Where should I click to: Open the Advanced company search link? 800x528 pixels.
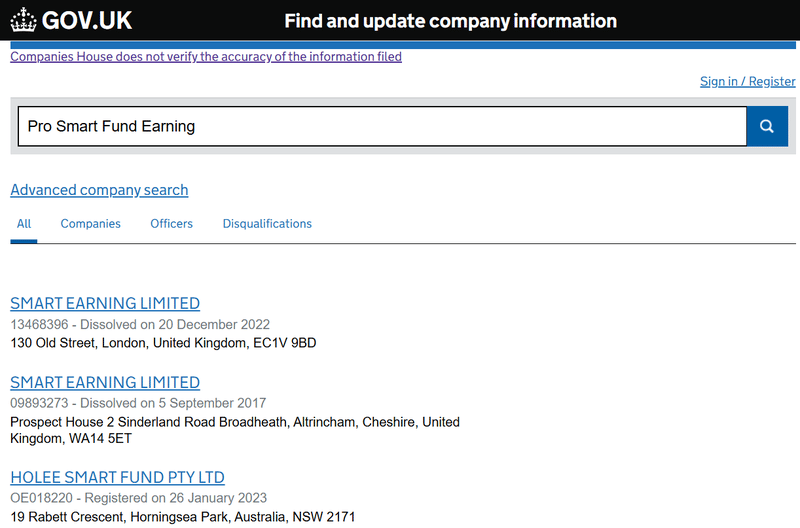99,190
